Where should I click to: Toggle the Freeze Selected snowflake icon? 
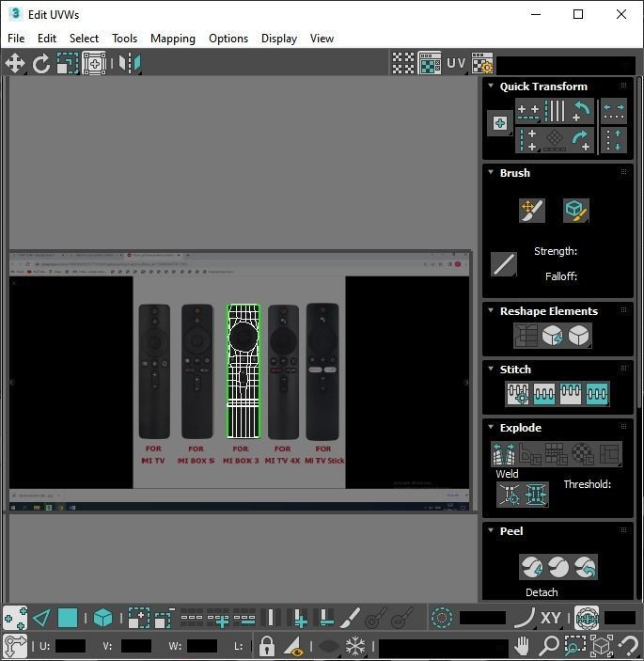(355, 645)
